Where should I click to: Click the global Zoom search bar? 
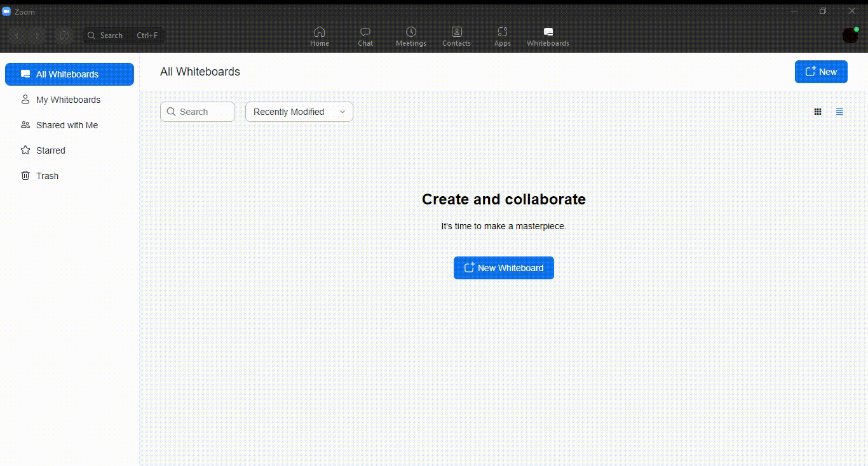[123, 36]
